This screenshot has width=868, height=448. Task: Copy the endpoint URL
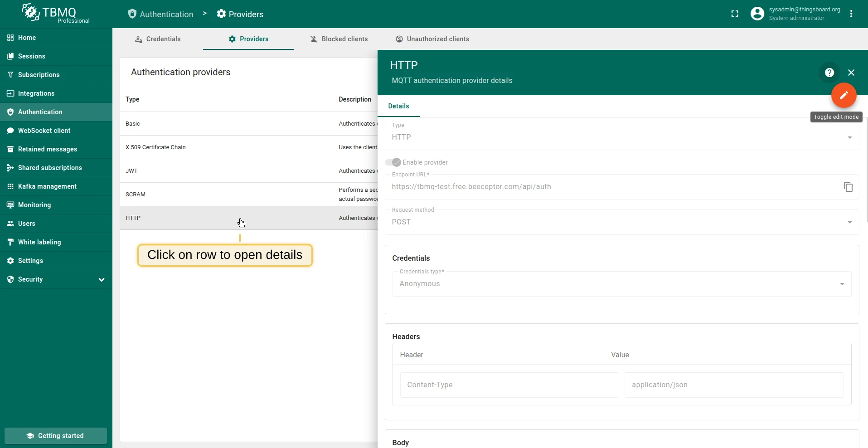click(x=848, y=187)
